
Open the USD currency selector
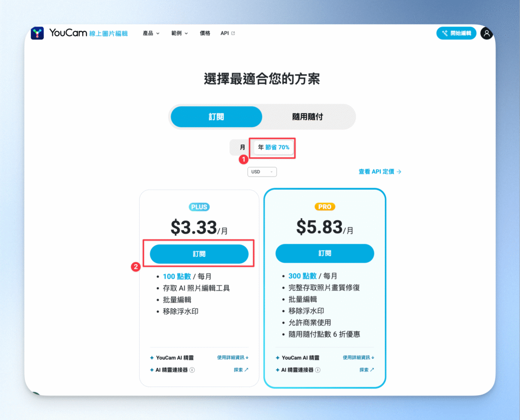pyautogui.click(x=262, y=171)
